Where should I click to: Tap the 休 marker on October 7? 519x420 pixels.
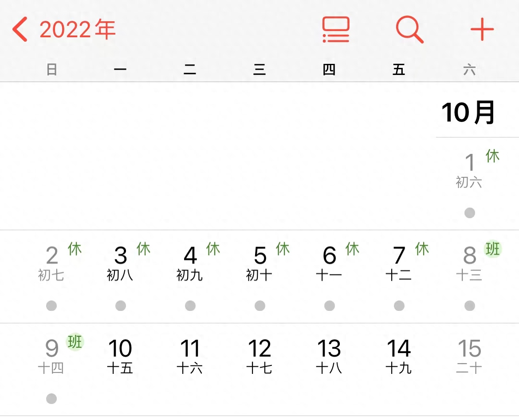coord(422,249)
